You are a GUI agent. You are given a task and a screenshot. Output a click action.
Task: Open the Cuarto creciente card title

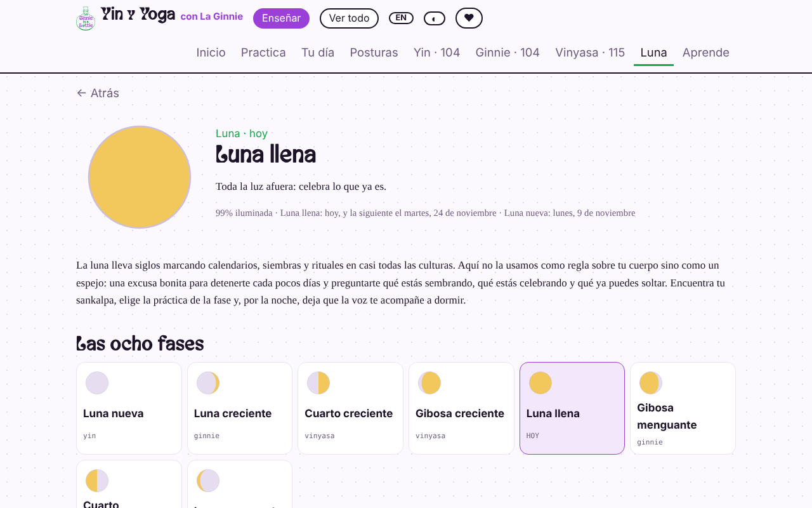[349, 413]
